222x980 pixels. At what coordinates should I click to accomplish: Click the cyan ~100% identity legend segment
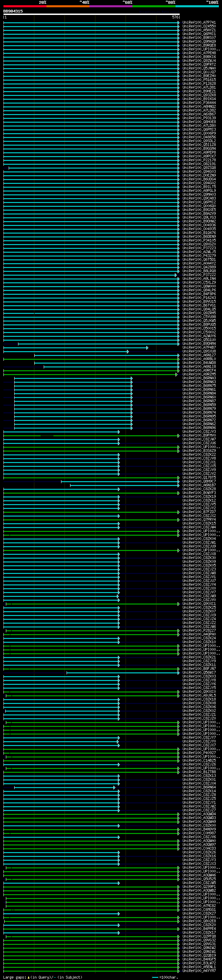pos(197,6)
